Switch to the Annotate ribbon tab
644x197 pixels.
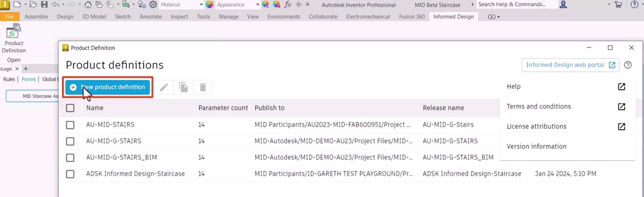pos(151,17)
